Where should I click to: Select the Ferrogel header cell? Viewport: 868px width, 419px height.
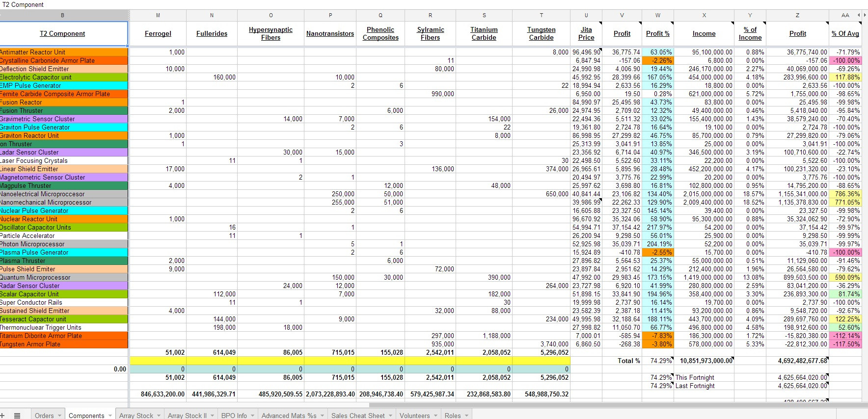(x=158, y=33)
